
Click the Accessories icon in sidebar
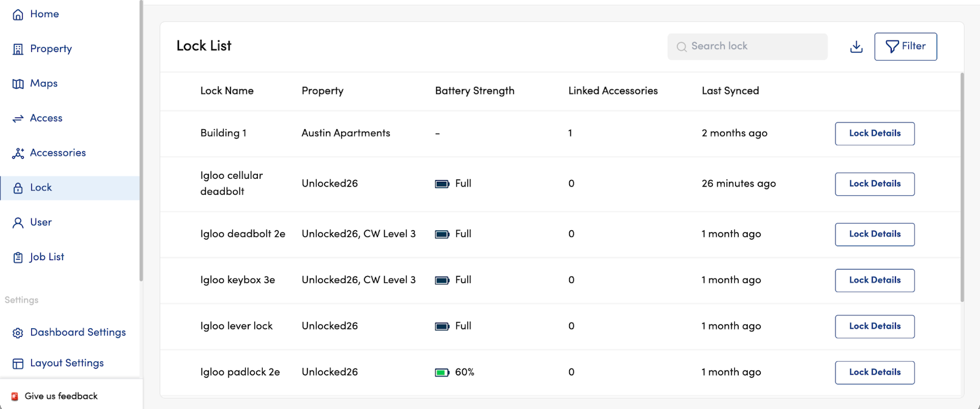18,153
